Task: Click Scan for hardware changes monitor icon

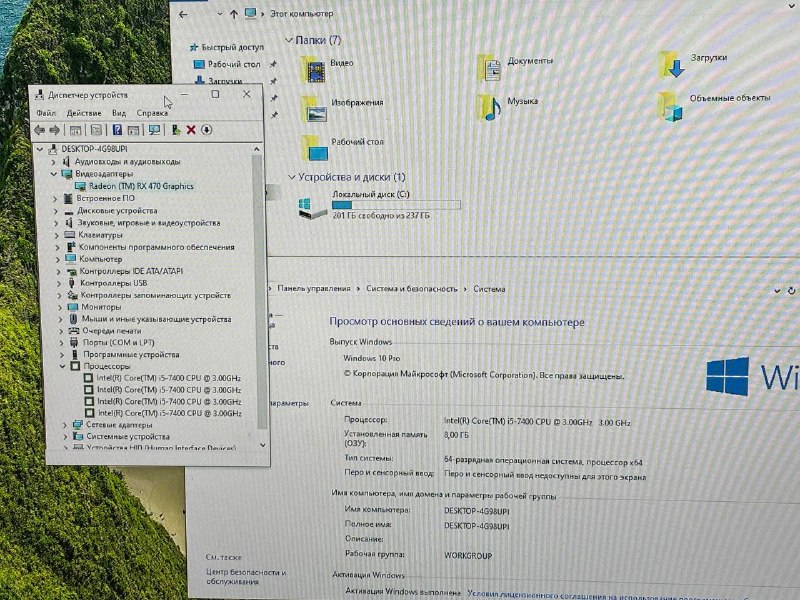Action: coord(154,130)
